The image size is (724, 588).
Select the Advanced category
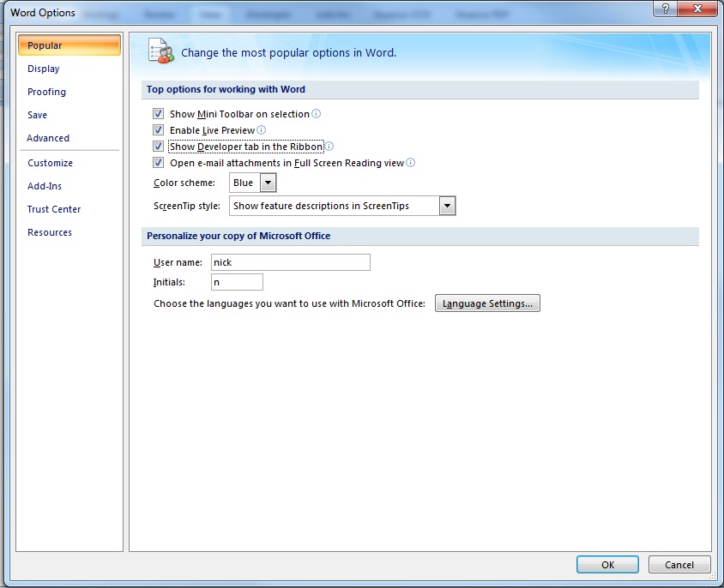coord(48,138)
